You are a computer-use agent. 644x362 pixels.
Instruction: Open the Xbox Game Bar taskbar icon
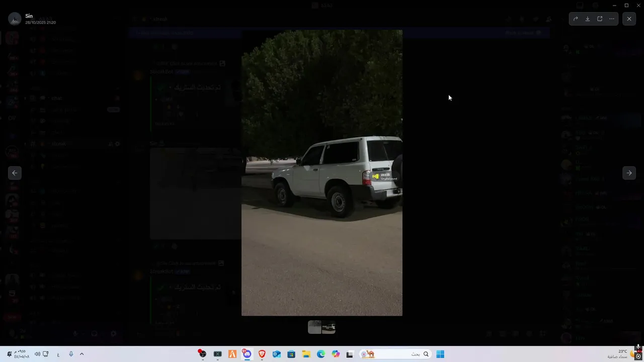(217, 354)
